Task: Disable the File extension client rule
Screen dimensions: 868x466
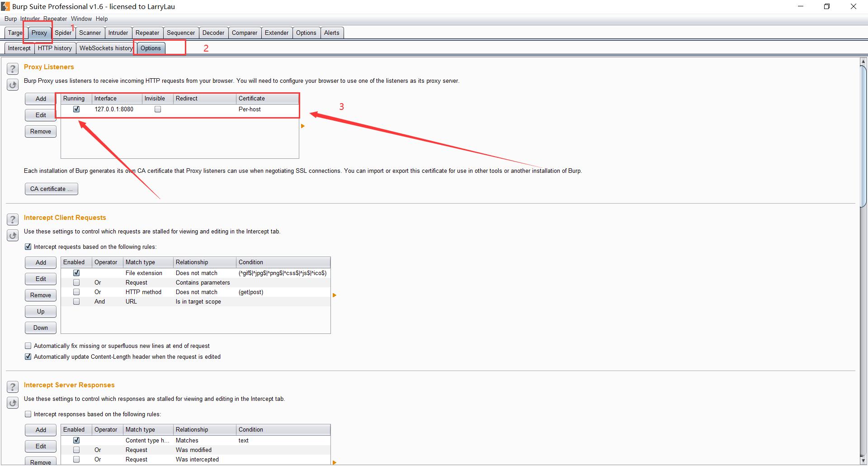Action: coord(76,273)
